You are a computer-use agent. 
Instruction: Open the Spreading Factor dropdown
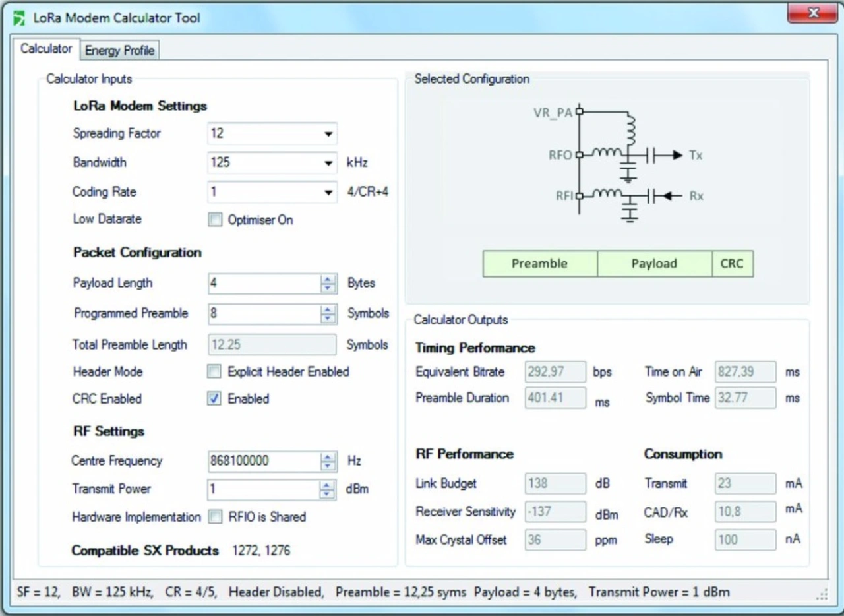[x=328, y=134]
